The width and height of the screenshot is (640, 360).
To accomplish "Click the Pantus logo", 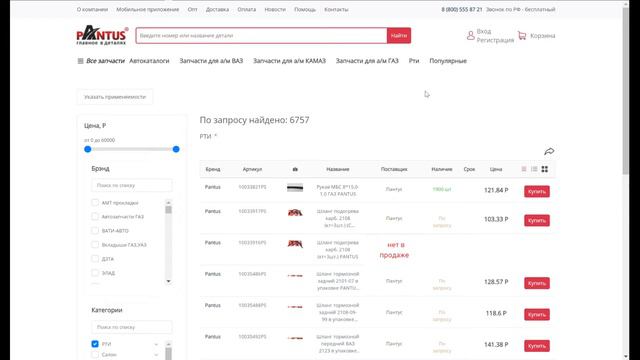I will 102,36.
